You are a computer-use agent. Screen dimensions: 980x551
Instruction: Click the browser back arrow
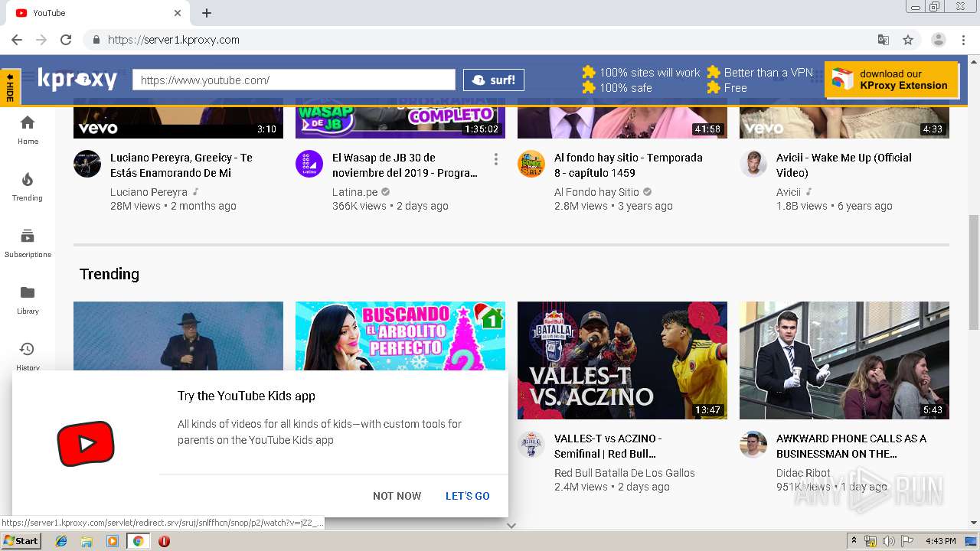pos(17,40)
